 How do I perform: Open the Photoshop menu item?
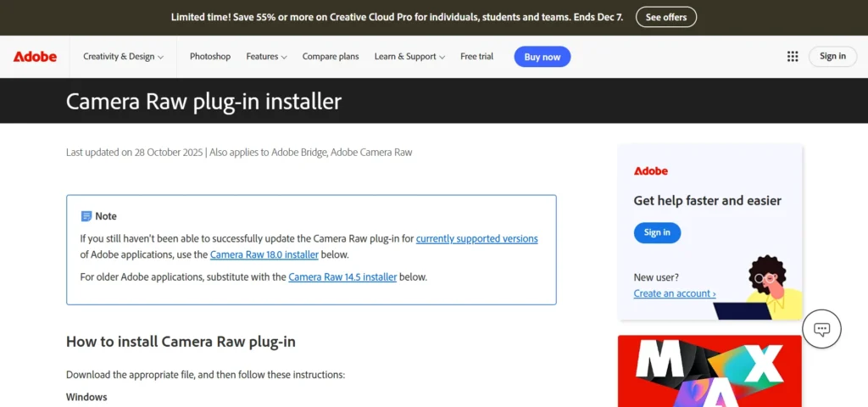click(210, 57)
